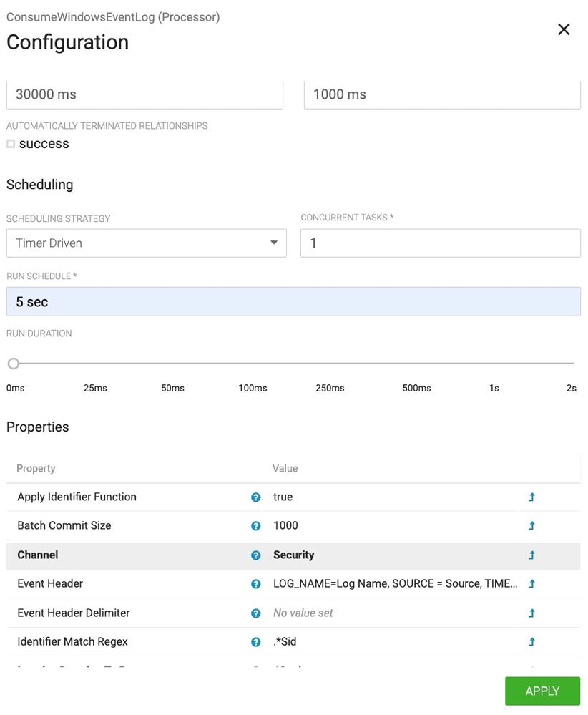Viewport: 588px width, 715px height.
Task: Click help icon for Apply Identifier Function
Action: pos(256,497)
